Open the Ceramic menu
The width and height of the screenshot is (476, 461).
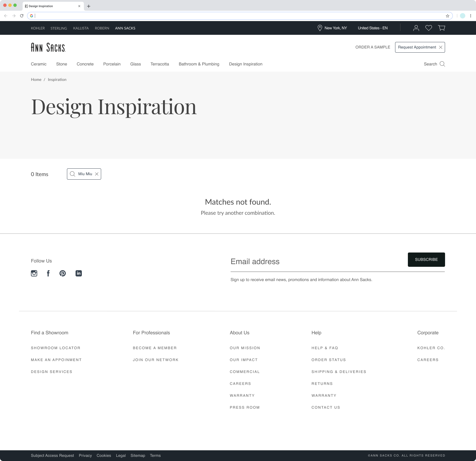point(39,64)
